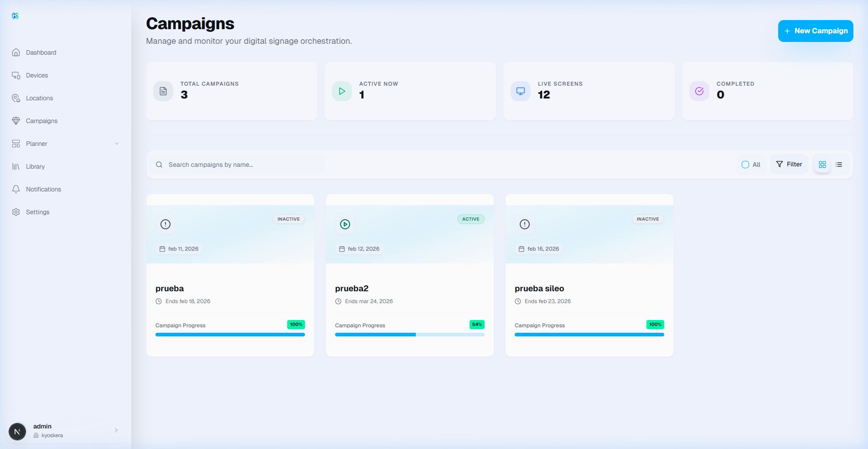Create a New Campaign

[x=816, y=31]
